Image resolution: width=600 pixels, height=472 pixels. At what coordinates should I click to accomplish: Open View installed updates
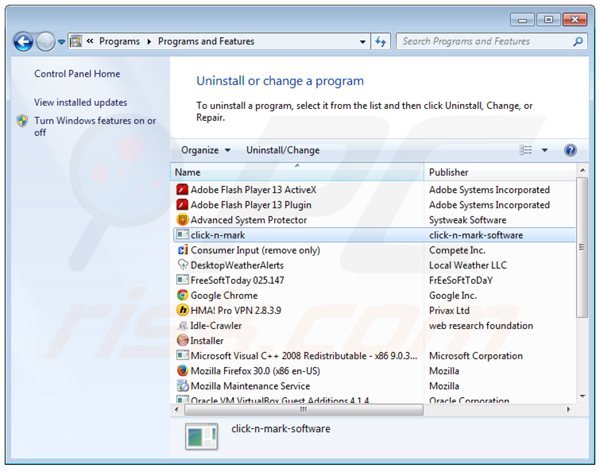tap(80, 102)
